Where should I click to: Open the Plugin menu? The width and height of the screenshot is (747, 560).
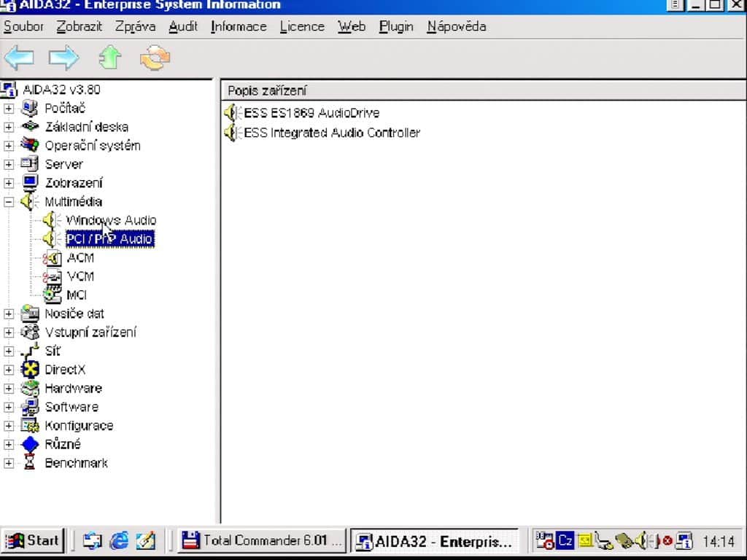pos(396,26)
